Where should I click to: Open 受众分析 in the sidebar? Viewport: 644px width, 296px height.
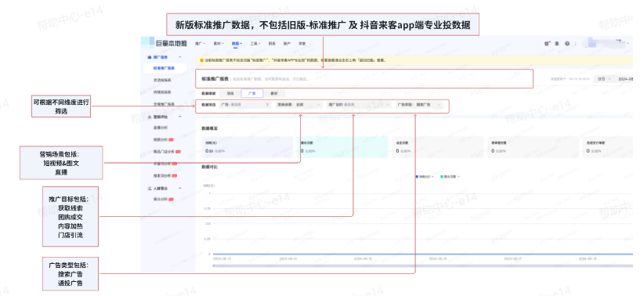pyautogui.click(x=163, y=199)
